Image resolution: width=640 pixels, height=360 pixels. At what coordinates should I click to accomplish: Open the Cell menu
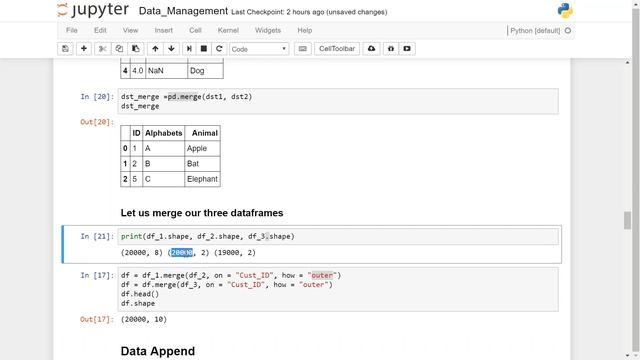pyautogui.click(x=195, y=30)
